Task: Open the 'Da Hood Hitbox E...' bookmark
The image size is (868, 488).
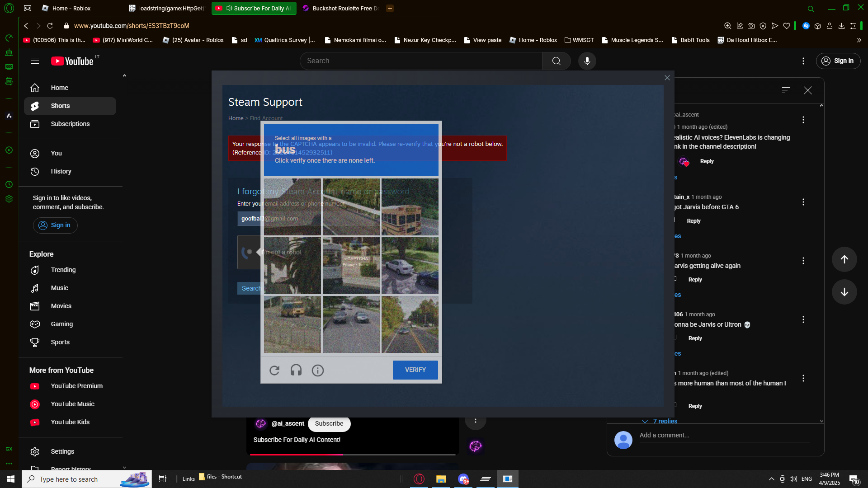Action: click(x=747, y=40)
